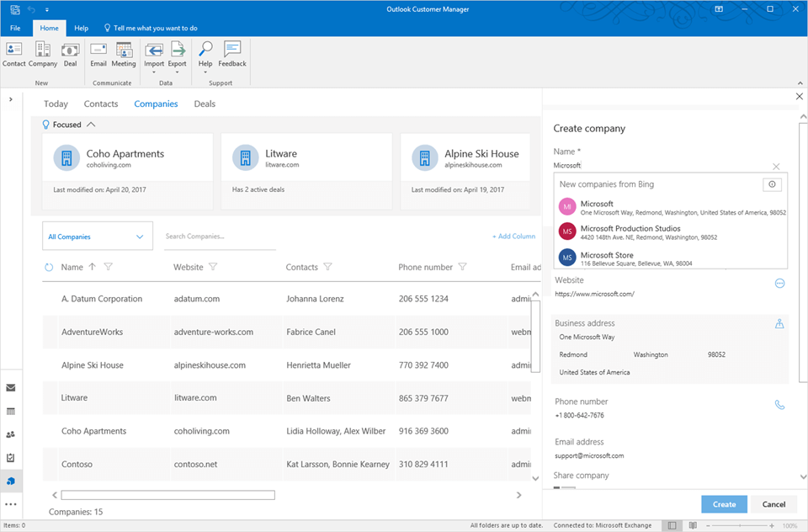Open the Export data button
Screen dimensions: 808x532
tap(178, 56)
